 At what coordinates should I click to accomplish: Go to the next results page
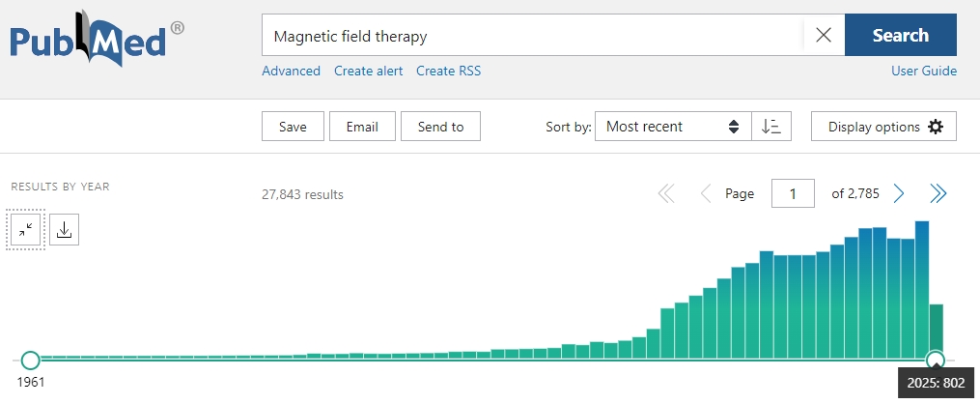[899, 194]
